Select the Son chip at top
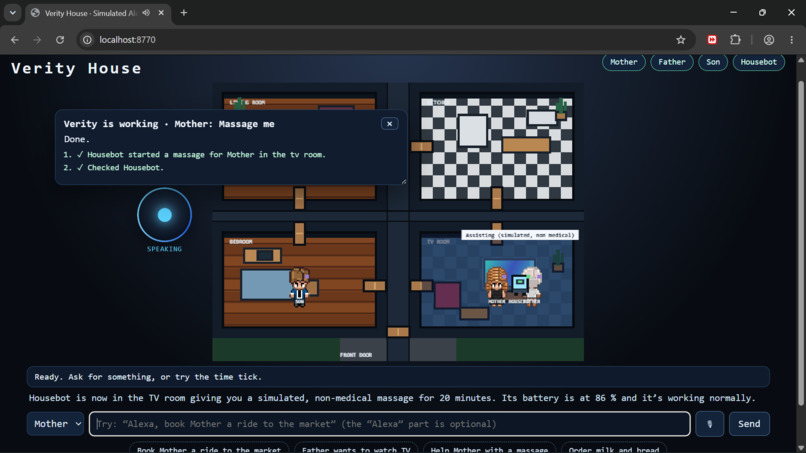Viewport: 806px width, 453px height. [712, 62]
